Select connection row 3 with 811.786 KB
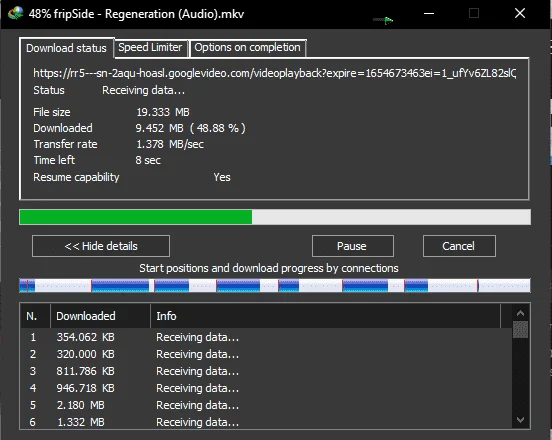Viewport: 552px width, 440px height. (266, 371)
